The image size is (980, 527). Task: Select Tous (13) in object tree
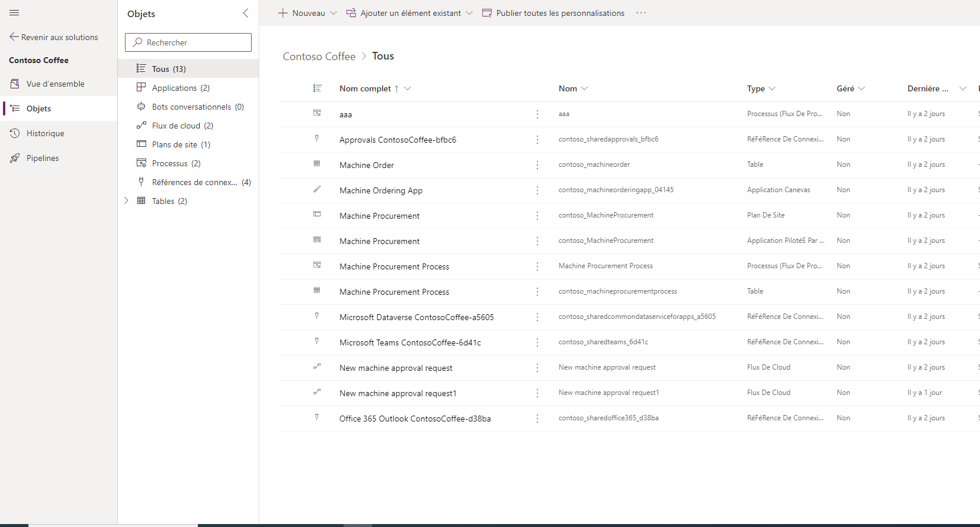tap(189, 68)
